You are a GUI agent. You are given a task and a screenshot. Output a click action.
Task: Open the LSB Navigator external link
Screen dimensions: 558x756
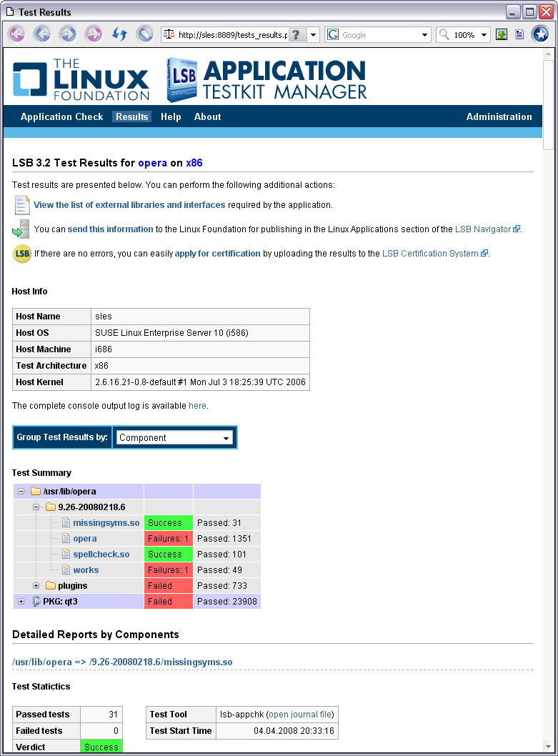click(x=487, y=229)
